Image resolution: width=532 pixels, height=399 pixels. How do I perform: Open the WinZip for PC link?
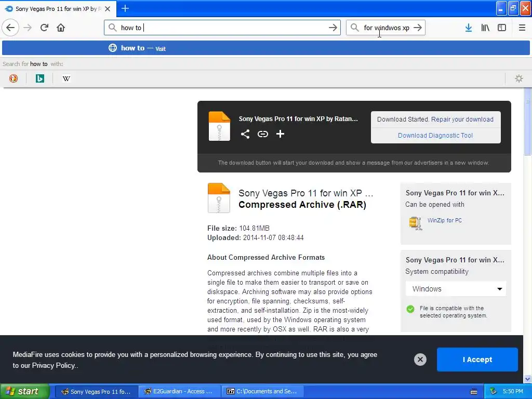click(x=445, y=220)
